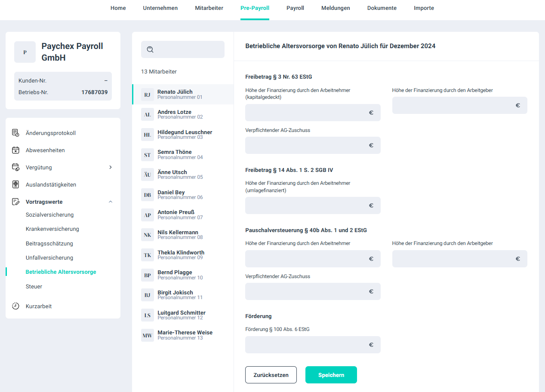Screen dimensions: 545x392
Task: Click the Vortragswerte edit-note icon
Action: click(15, 202)
